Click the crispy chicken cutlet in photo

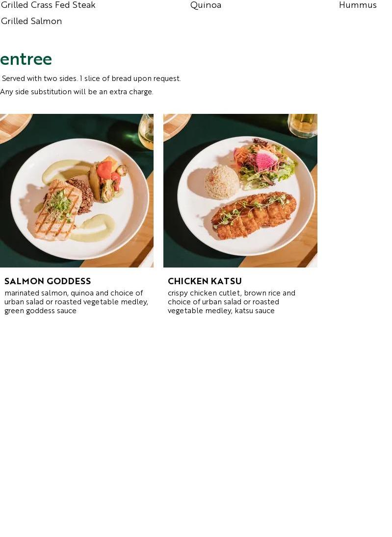(254, 215)
